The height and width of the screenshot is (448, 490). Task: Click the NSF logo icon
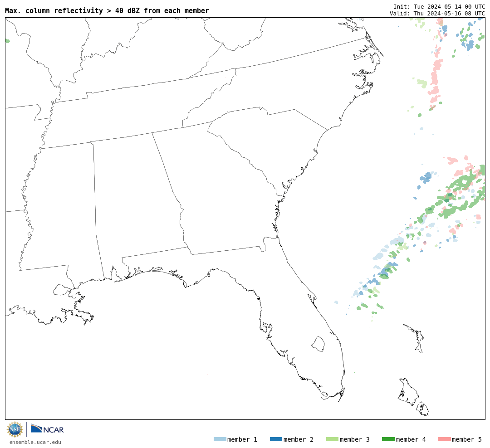pyautogui.click(x=15, y=429)
